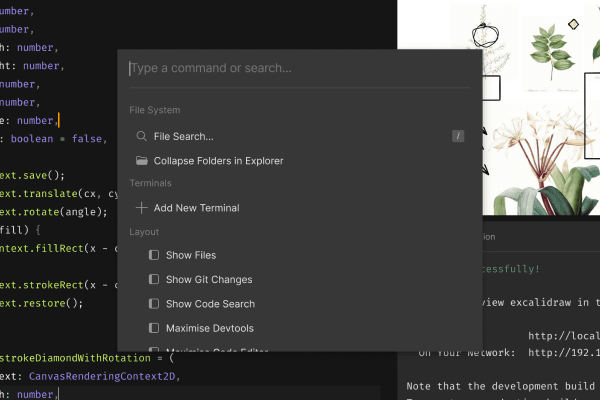
Task: Toggle Show Code Search layout
Action: [210, 304]
